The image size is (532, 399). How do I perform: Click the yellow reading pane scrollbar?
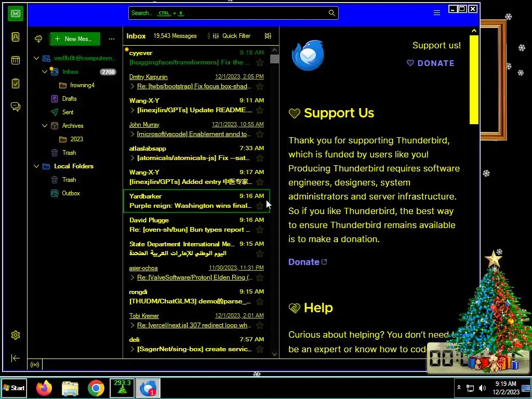tap(474, 79)
